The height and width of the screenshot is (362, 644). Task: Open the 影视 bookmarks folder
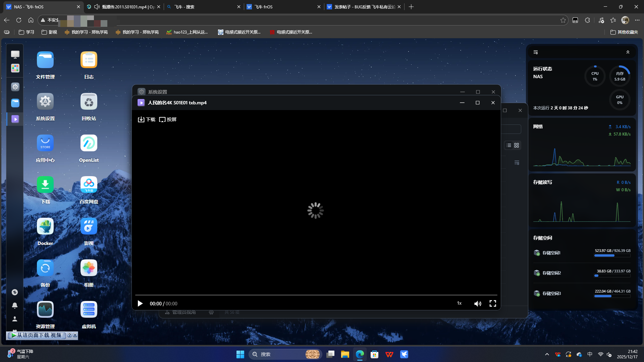click(x=49, y=32)
